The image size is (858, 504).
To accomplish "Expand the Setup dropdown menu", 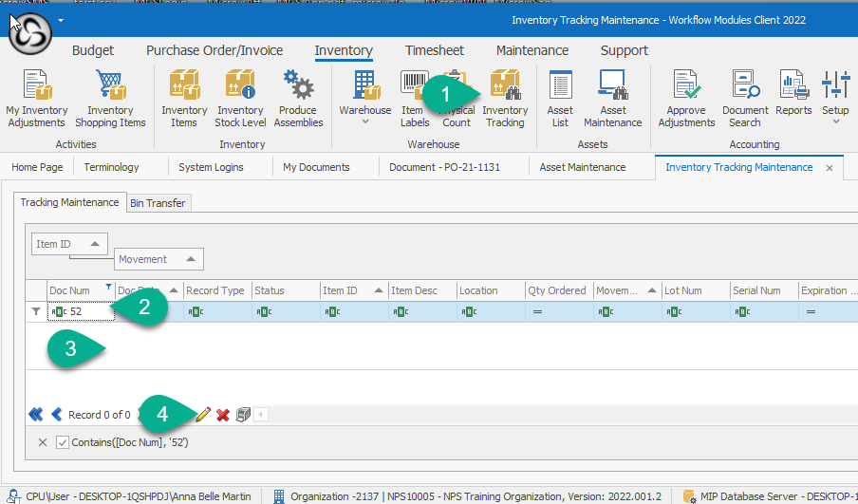I will pyautogui.click(x=835, y=121).
